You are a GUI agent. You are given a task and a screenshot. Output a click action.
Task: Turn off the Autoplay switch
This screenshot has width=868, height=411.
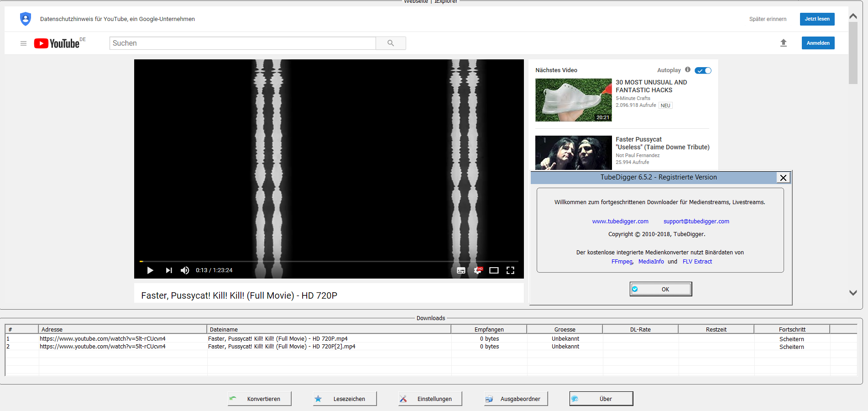click(x=703, y=70)
